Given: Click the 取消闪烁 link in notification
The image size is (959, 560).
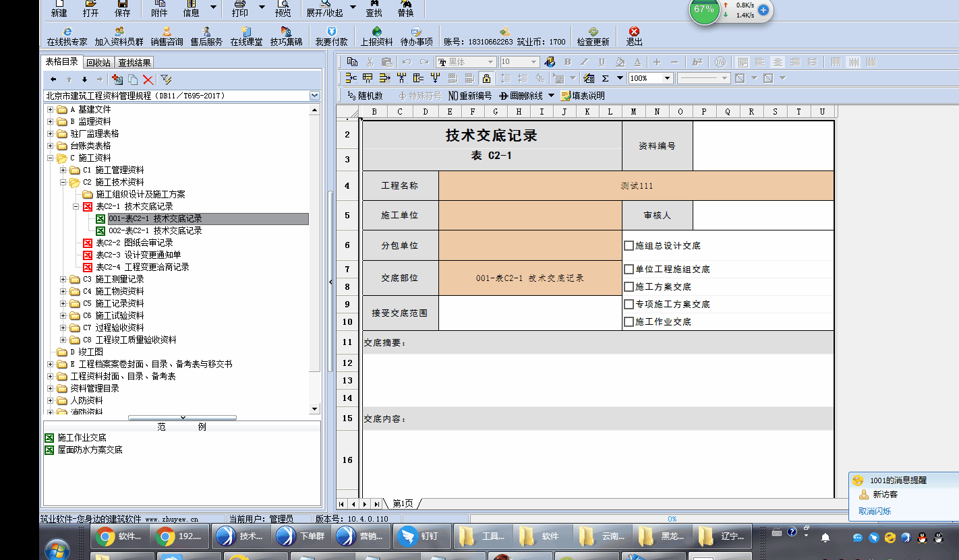Looking at the screenshot, I should click(874, 511).
